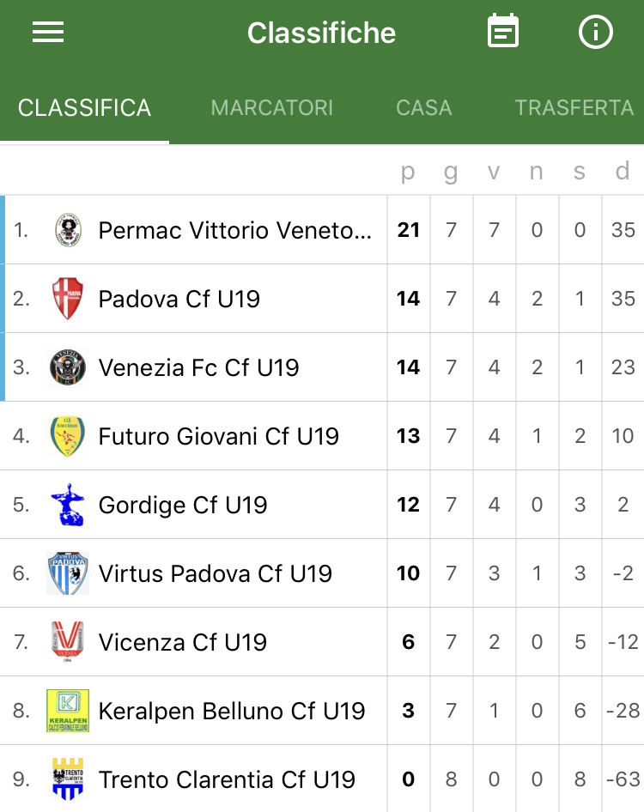Tap Trento Clarentia crest icon
This screenshot has height=812, width=644.
pyautogui.click(x=68, y=779)
